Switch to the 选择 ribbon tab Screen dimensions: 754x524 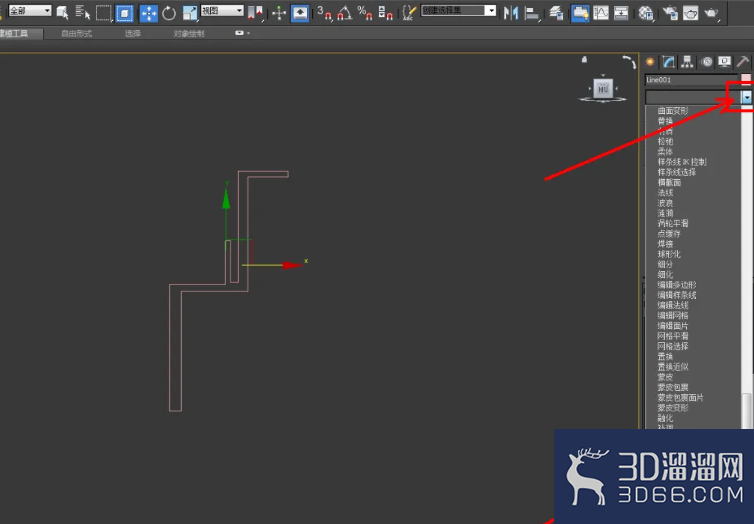pyautogui.click(x=133, y=33)
